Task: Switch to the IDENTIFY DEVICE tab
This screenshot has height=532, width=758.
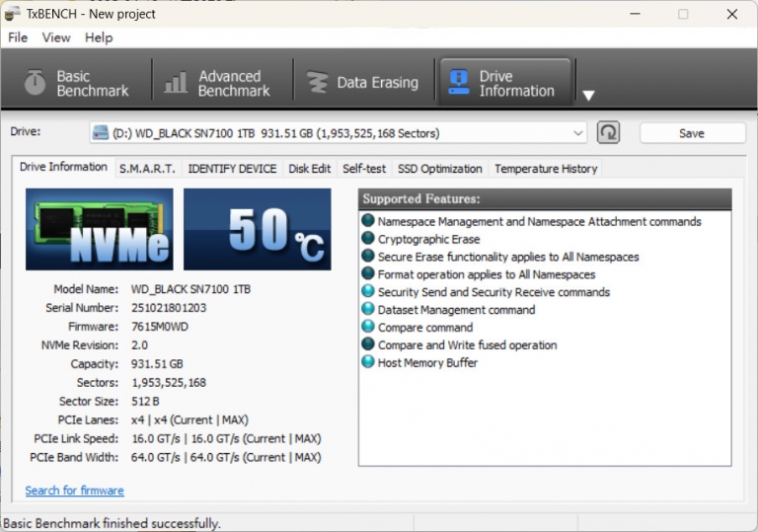Action: click(232, 169)
